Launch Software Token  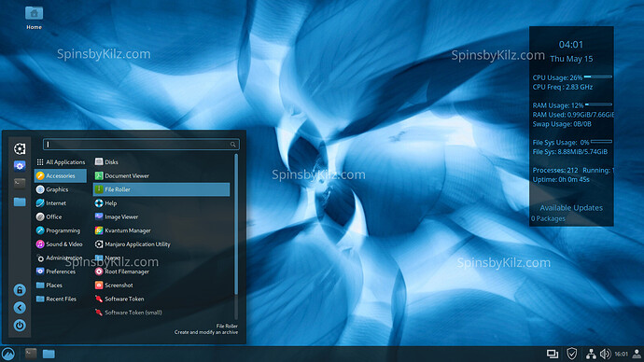(x=161, y=299)
